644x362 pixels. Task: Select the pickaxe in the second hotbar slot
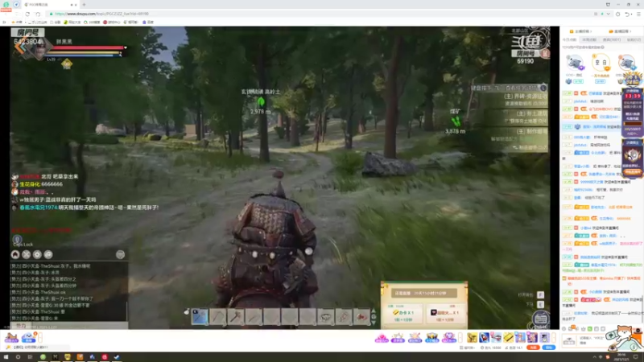tap(217, 316)
